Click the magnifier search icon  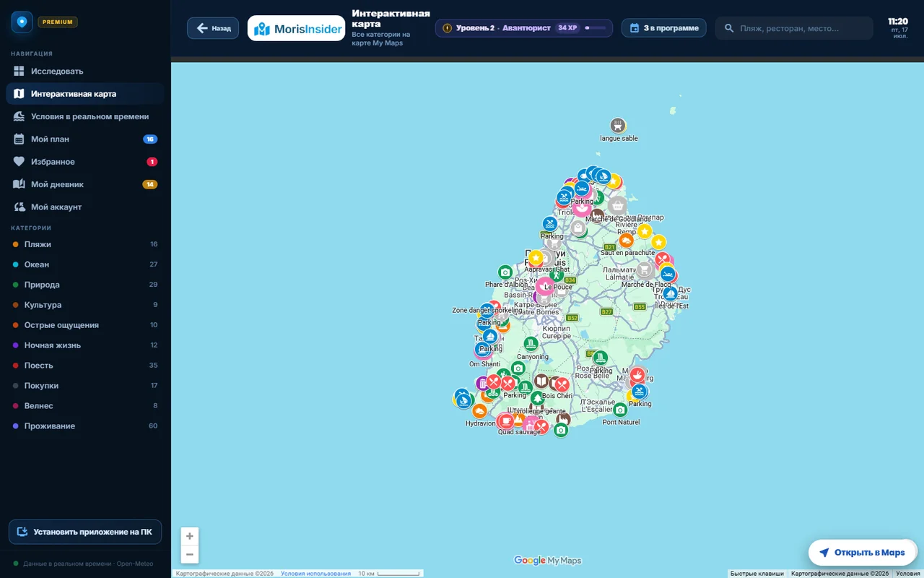coord(729,28)
